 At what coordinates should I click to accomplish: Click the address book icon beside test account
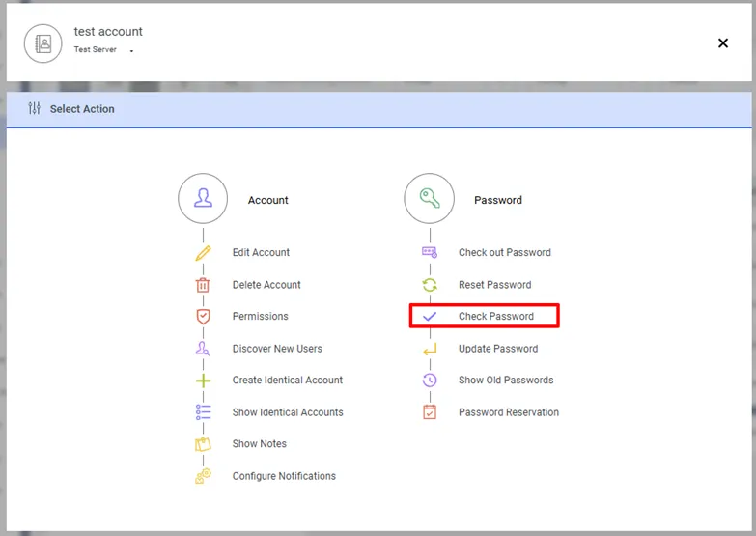click(x=43, y=43)
